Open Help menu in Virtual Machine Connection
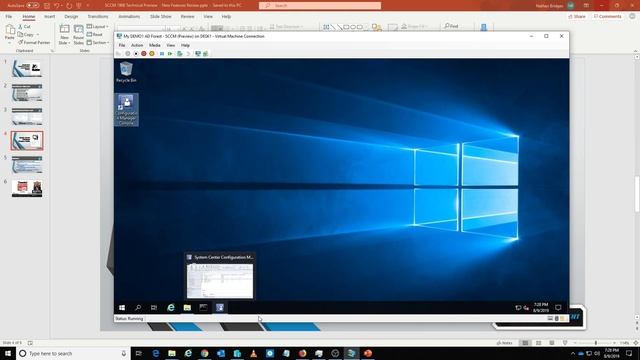This screenshot has width=640, height=360. tap(185, 45)
